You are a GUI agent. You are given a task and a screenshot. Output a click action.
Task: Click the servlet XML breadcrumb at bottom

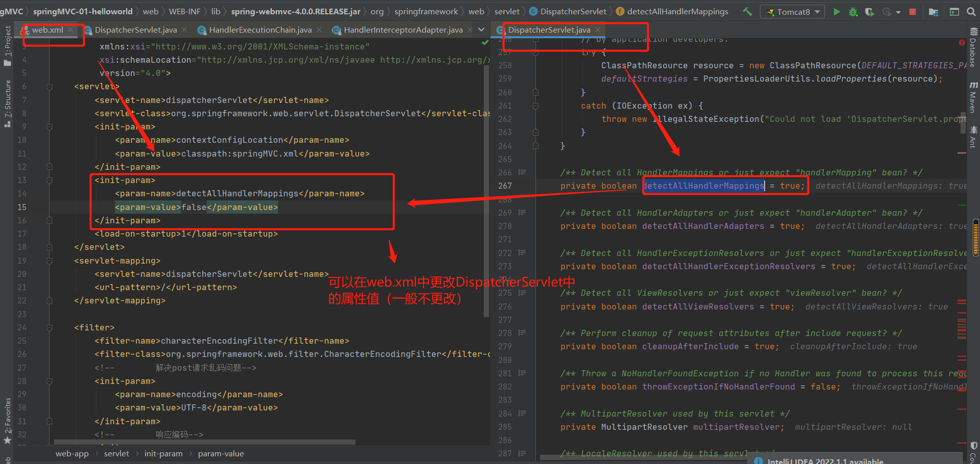click(x=116, y=454)
